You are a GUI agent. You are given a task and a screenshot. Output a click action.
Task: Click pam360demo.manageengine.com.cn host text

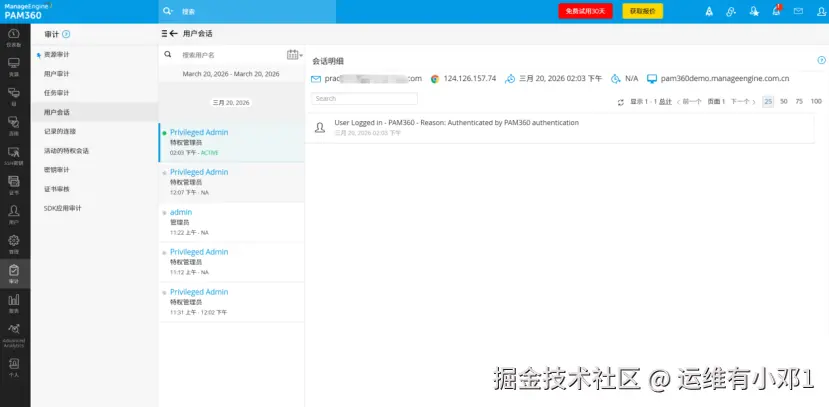[x=725, y=79]
